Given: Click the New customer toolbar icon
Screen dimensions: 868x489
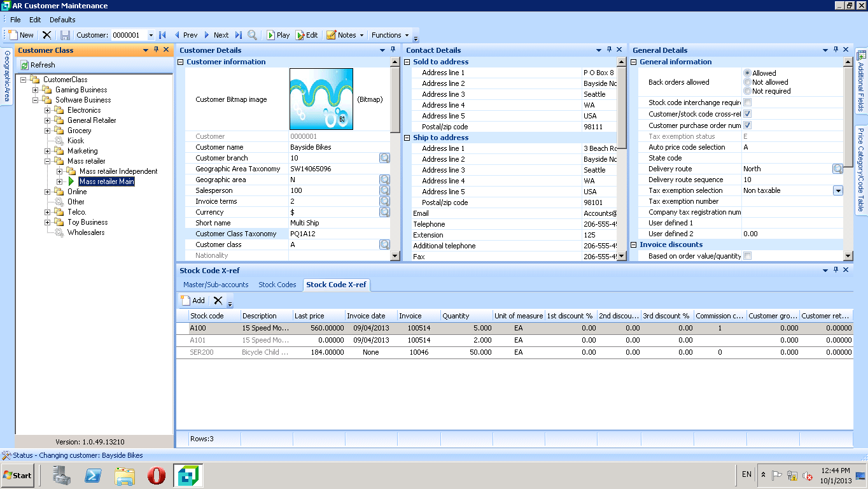Looking at the screenshot, I should [x=13, y=35].
